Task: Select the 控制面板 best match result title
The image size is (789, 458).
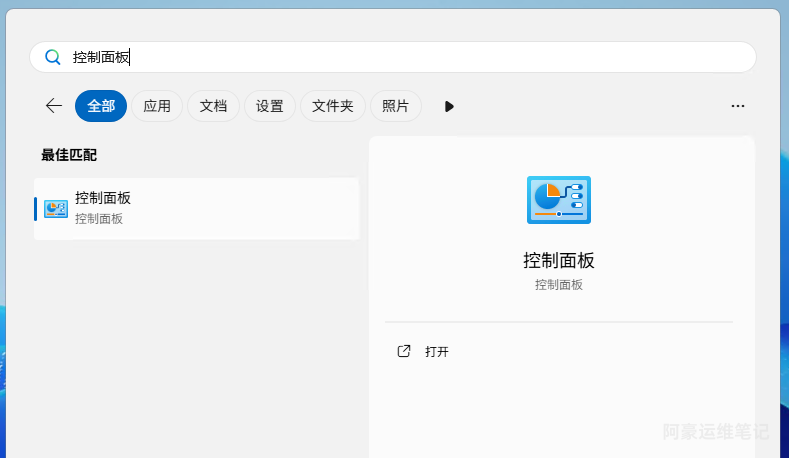Action: (103, 198)
